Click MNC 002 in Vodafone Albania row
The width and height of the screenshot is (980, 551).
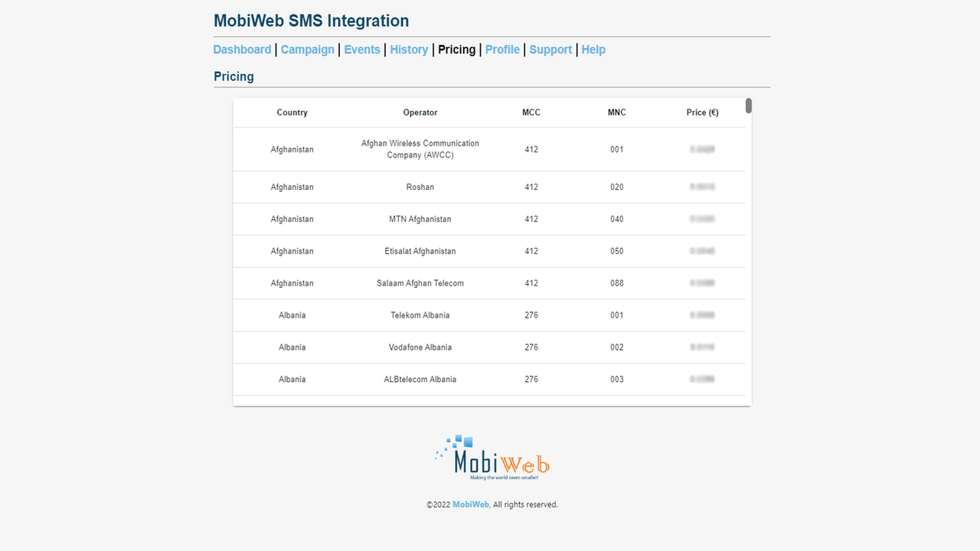[x=617, y=348]
